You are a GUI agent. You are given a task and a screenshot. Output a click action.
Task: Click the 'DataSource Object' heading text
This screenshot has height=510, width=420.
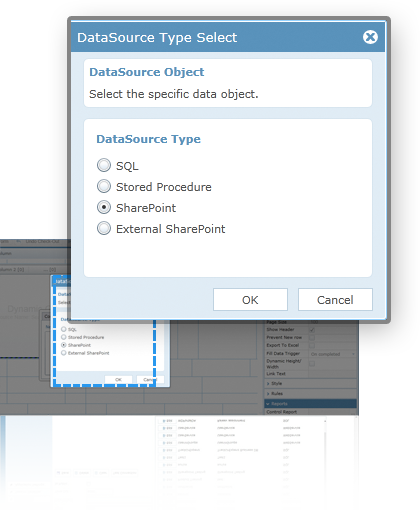click(147, 72)
